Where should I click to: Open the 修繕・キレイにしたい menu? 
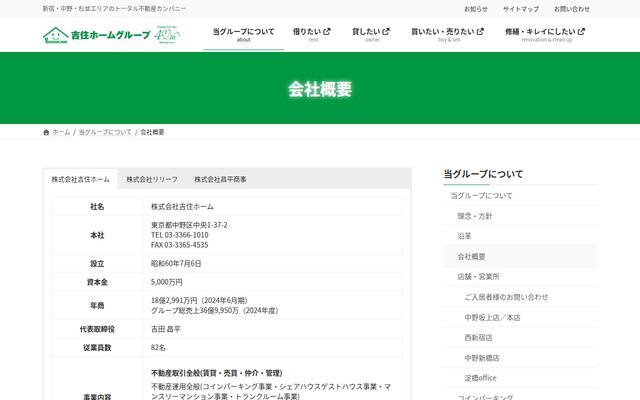(545, 34)
